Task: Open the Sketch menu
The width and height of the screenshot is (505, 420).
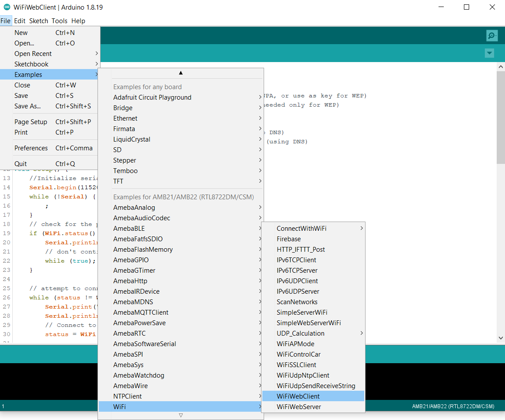Action: point(38,21)
